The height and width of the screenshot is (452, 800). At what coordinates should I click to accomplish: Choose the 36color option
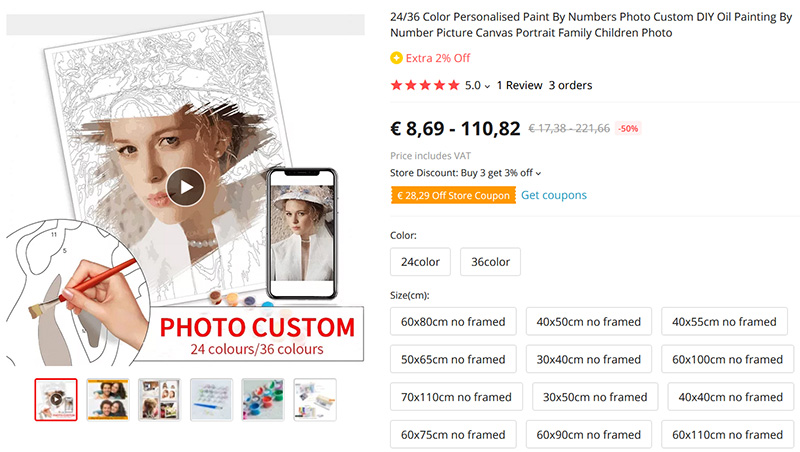[x=490, y=262]
